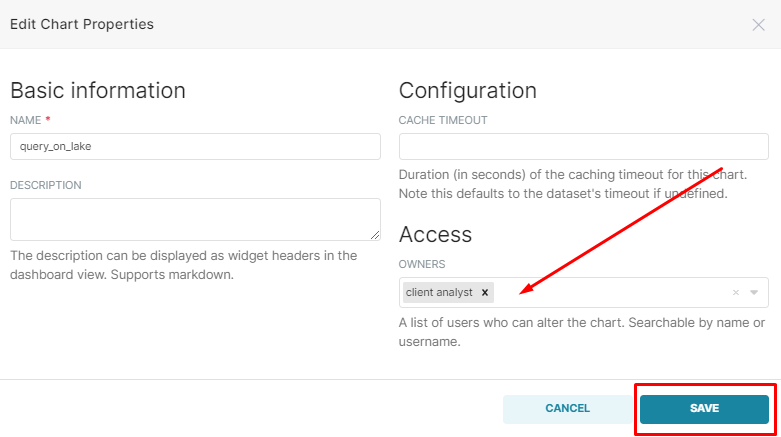Click the OWNERS label

pyautogui.click(x=422, y=264)
